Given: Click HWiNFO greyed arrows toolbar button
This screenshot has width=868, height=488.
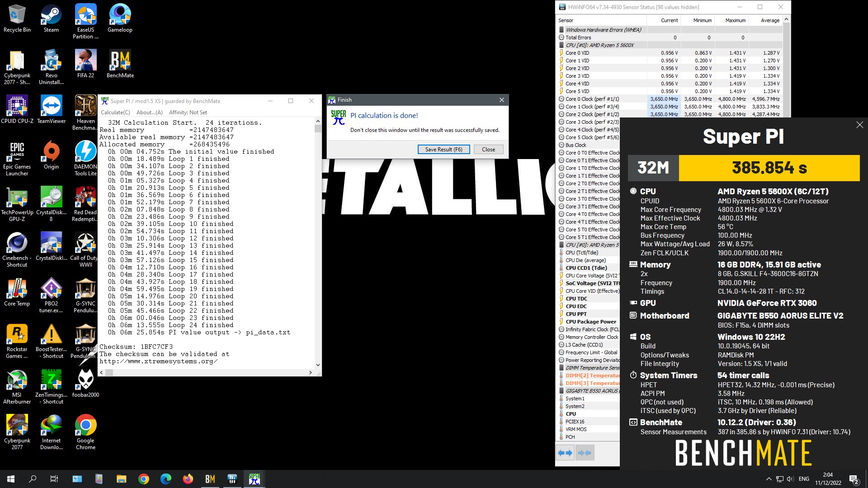Looking at the screenshot, I should [584, 453].
